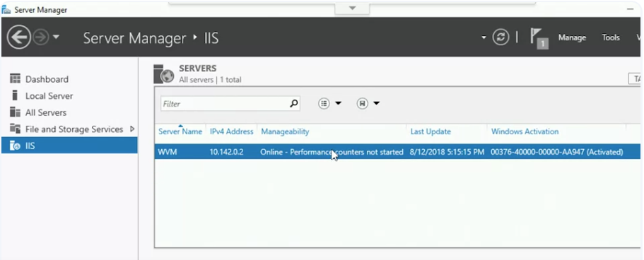Open navigation history dropdown arrow
Screen dimensions: 644x260
[x=57, y=37]
